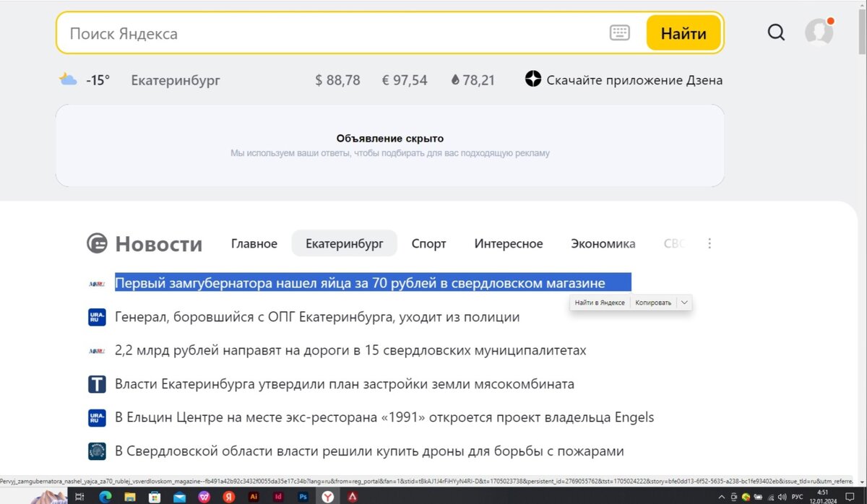Open the red A application in taskbar
Image resolution: width=867 pixels, height=504 pixels.
[x=353, y=497]
